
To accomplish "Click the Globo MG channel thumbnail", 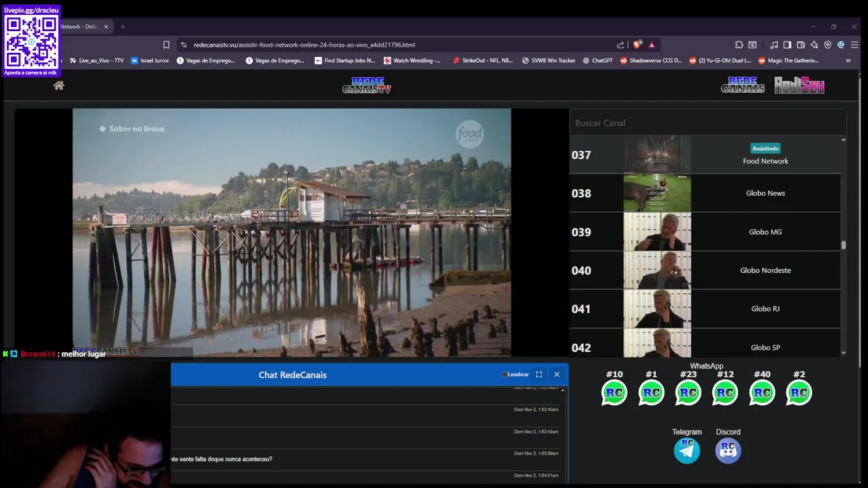I will [x=657, y=232].
